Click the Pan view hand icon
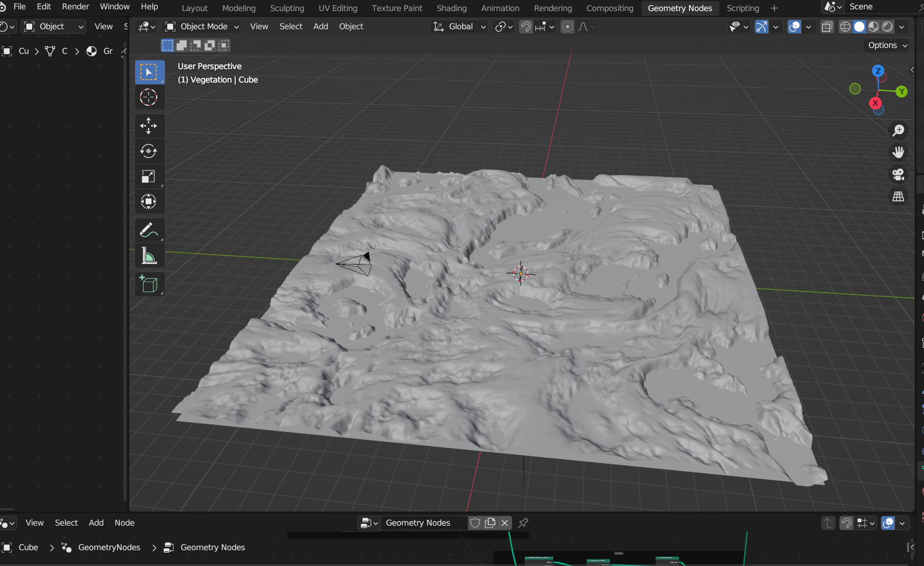 click(898, 152)
